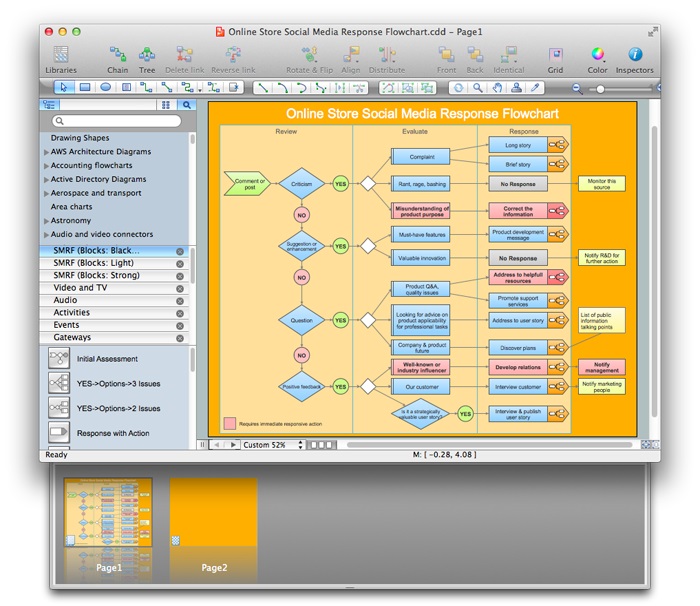Close the SMRF (Blocks: Black) library
Viewport: 700px width, 606px height.
[180, 251]
